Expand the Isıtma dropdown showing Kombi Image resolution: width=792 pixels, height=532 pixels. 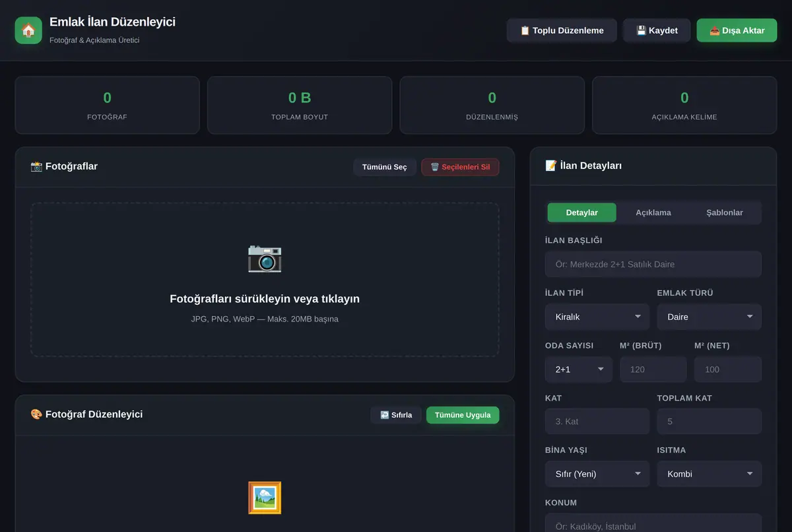(x=709, y=474)
